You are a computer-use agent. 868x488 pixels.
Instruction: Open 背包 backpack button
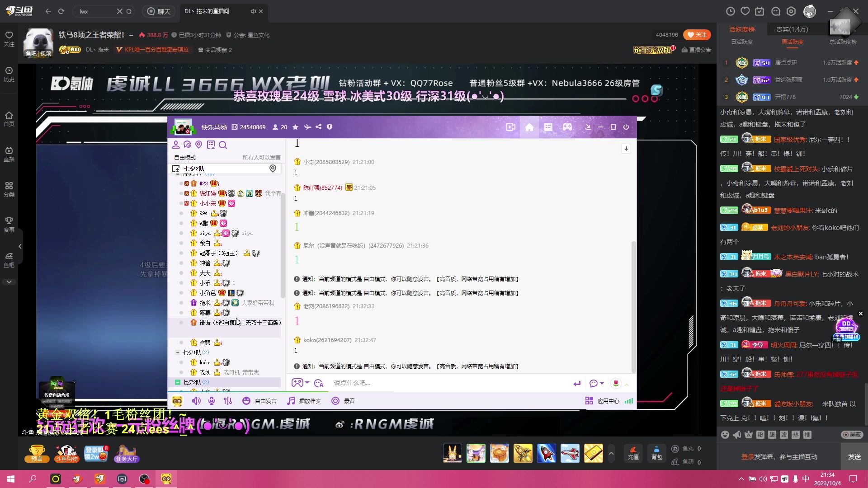pyautogui.click(x=657, y=453)
